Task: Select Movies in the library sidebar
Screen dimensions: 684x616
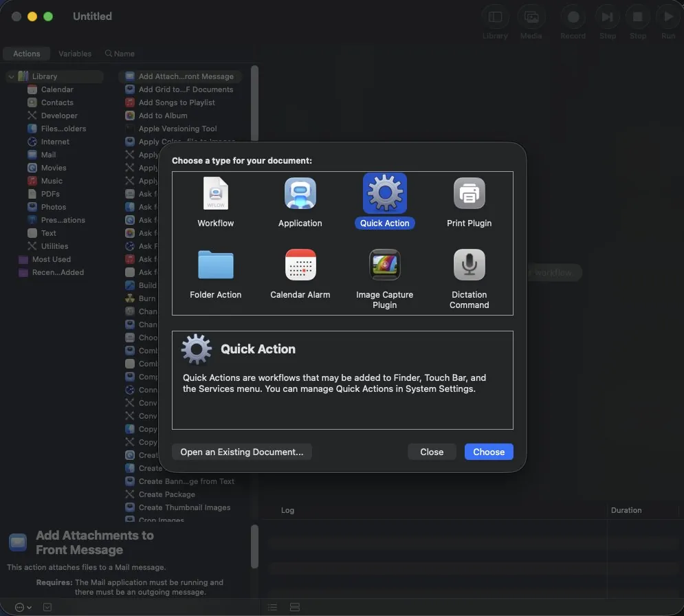Action: (x=54, y=168)
